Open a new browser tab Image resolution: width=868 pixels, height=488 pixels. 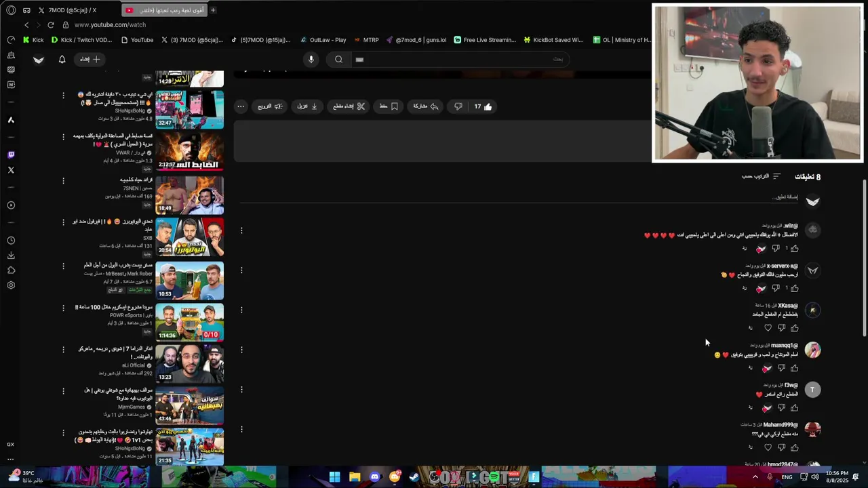(x=213, y=10)
